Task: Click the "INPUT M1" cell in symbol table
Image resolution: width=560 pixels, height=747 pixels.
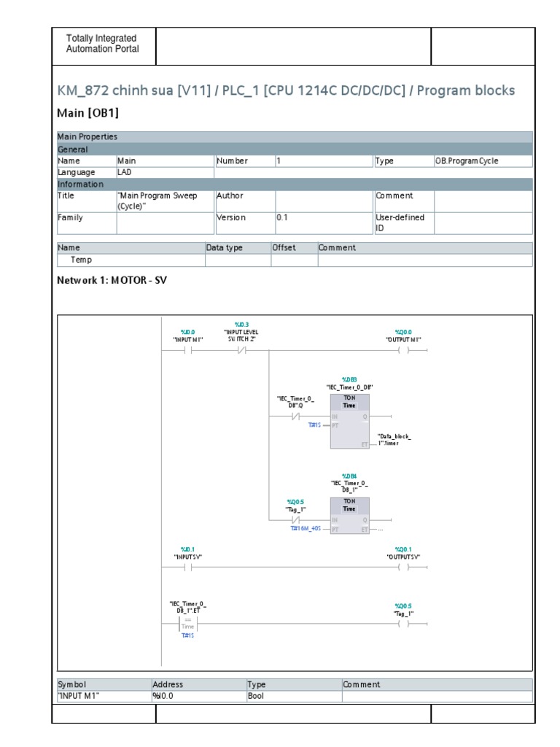Action: pos(104,696)
